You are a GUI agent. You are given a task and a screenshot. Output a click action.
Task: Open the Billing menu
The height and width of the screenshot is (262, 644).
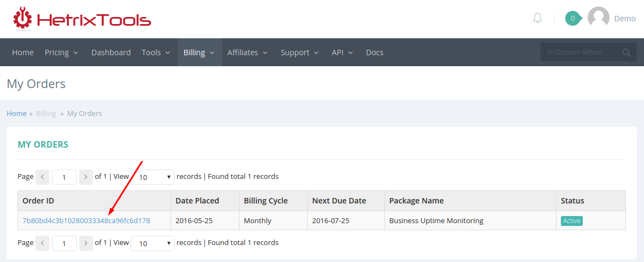pos(200,53)
